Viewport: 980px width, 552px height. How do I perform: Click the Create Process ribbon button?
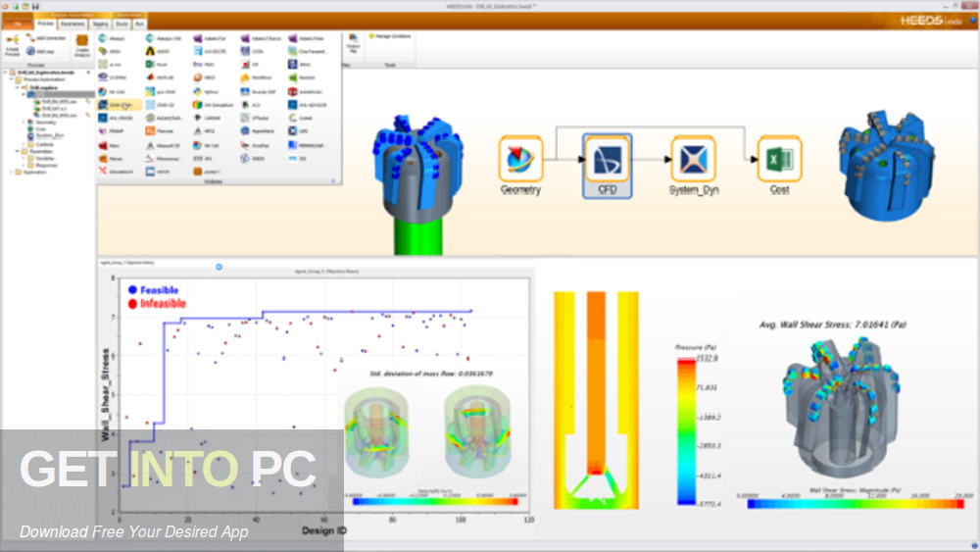click(x=12, y=46)
